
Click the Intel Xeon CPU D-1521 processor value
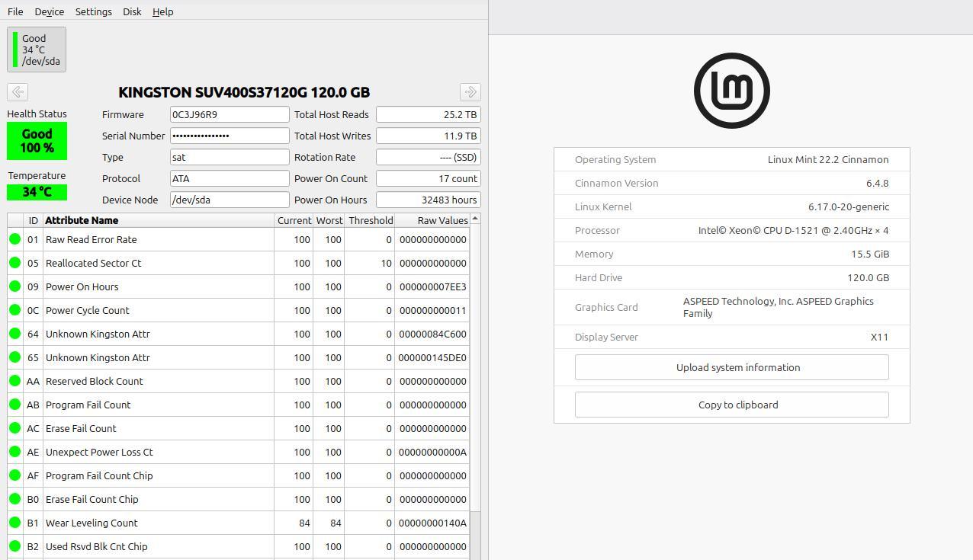coord(793,230)
